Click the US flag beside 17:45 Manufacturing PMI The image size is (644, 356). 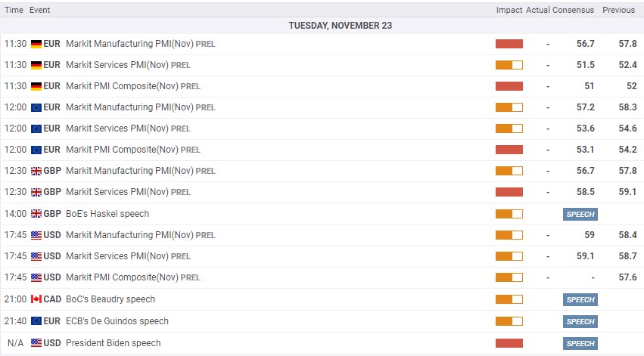coord(36,235)
